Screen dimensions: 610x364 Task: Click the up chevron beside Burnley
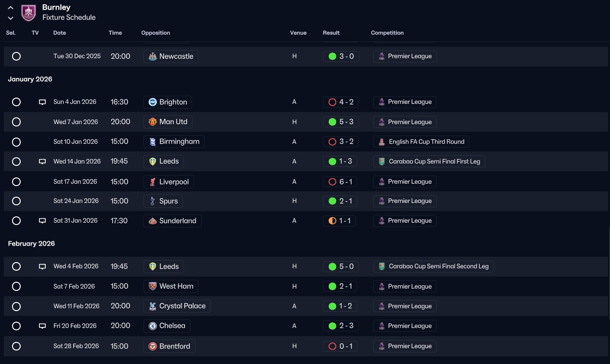[11, 8]
